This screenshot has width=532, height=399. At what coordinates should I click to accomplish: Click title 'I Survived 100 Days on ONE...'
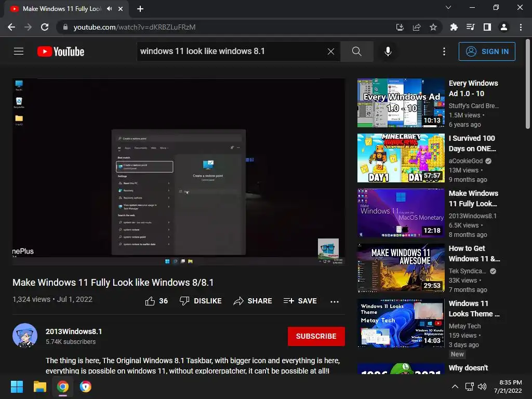[x=472, y=143]
